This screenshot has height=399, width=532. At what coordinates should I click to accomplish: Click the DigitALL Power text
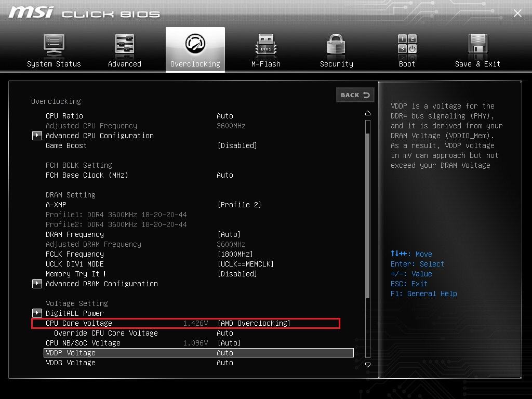point(75,313)
